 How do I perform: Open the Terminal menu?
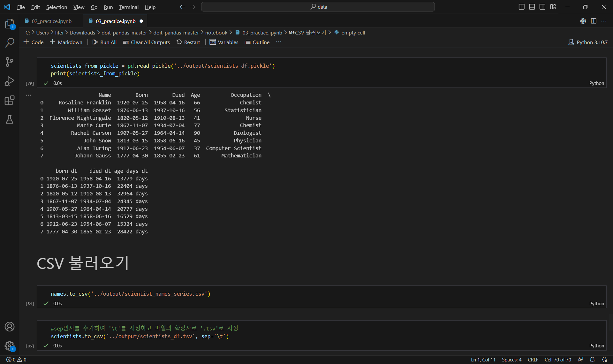click(129, 7)
